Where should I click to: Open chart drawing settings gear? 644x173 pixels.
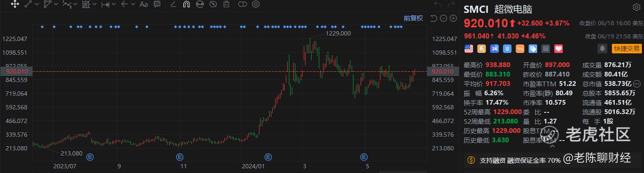click(256, 5)
